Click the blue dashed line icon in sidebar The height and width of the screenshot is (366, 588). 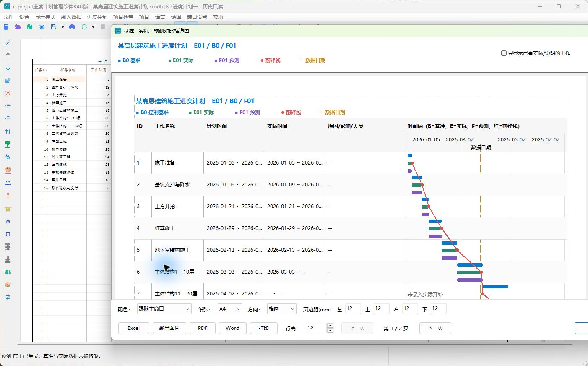8,183
